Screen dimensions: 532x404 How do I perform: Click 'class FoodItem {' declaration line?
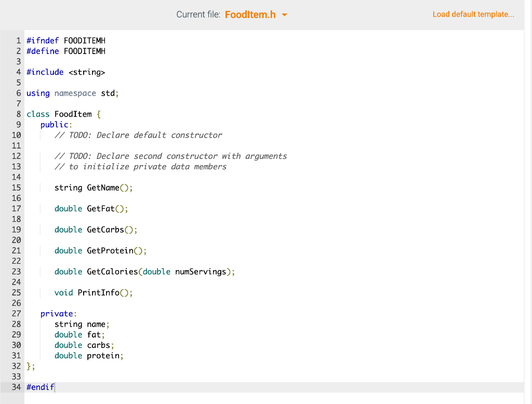click(x=63, y=114)
